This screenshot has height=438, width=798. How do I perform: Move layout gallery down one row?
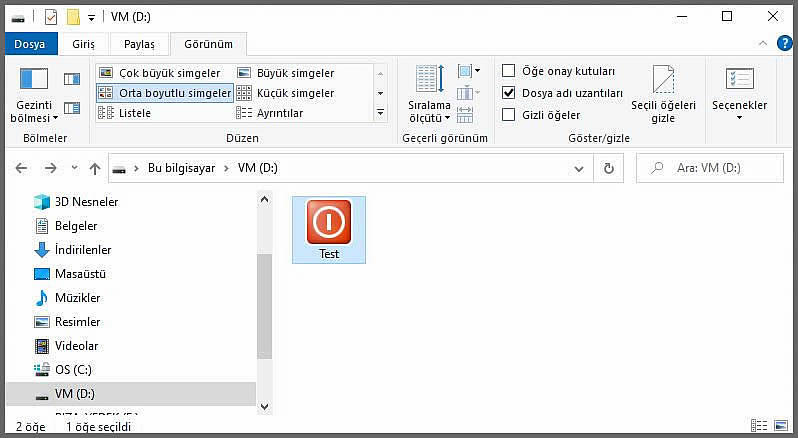(380, 93)
